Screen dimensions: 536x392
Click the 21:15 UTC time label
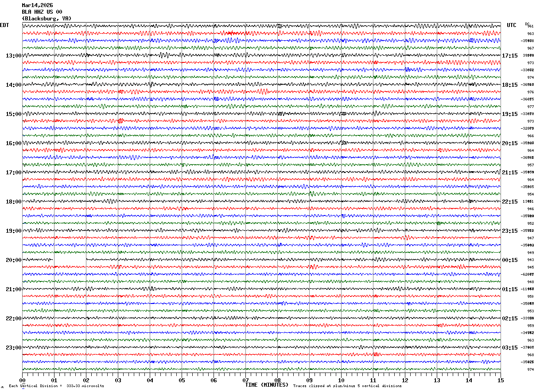click(x=510, y=173)
